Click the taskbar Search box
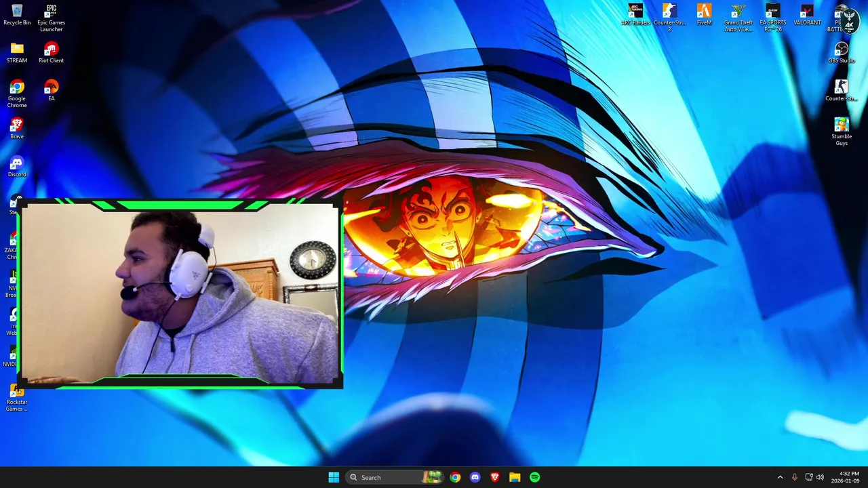The width and height of the screenshot is (868, 488). (394, 477)
